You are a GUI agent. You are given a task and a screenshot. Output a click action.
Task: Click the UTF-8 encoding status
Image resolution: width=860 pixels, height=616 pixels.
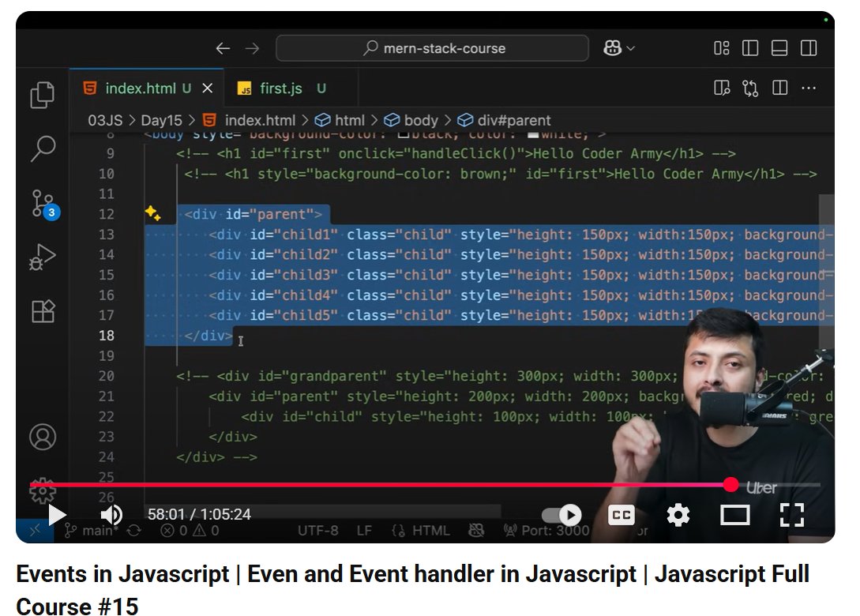[318, 531]
